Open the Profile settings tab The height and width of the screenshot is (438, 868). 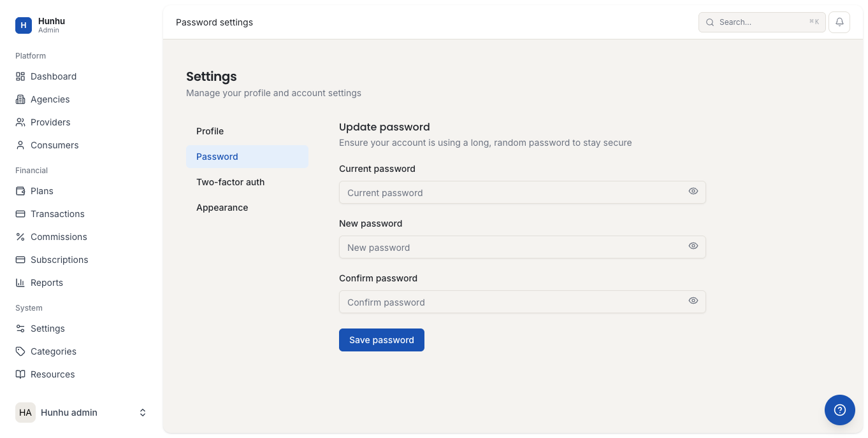point(247,131)
